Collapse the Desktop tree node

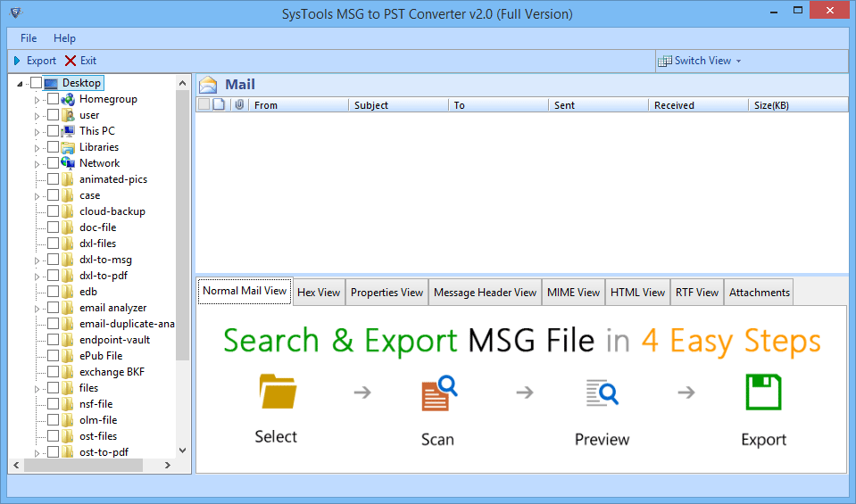click(20, 84)
